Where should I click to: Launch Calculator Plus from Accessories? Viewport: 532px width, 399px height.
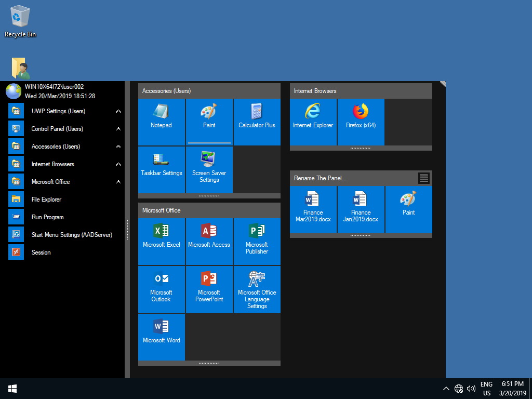point(257,117)
